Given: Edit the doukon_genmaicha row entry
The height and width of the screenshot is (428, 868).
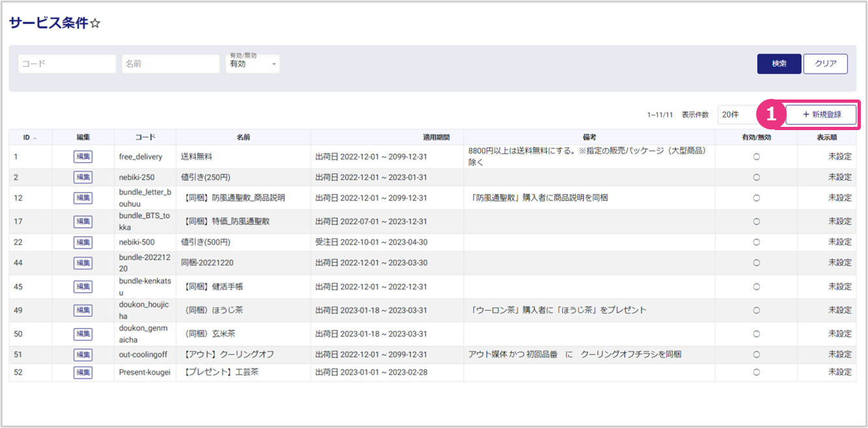Looking at the screenshot, I should [83, 334].
